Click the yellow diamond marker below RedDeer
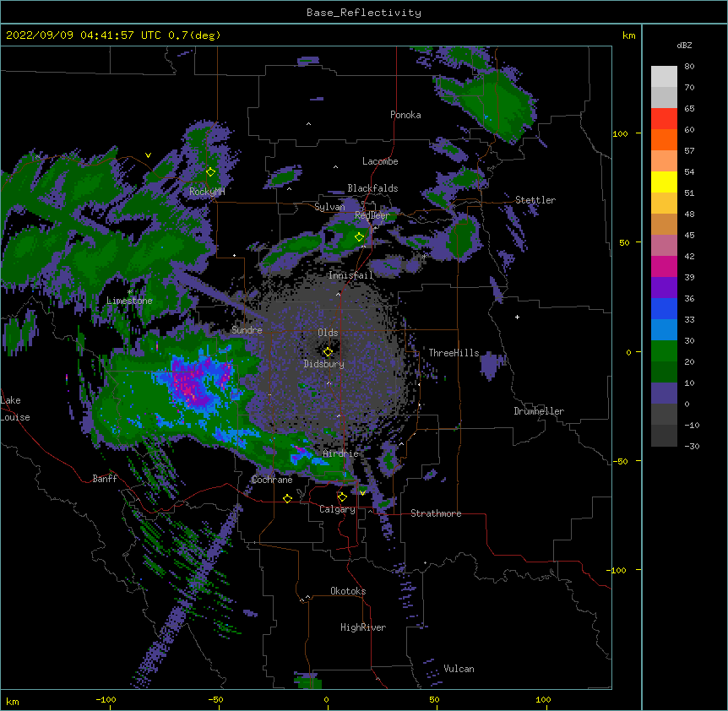 (360, 237)
